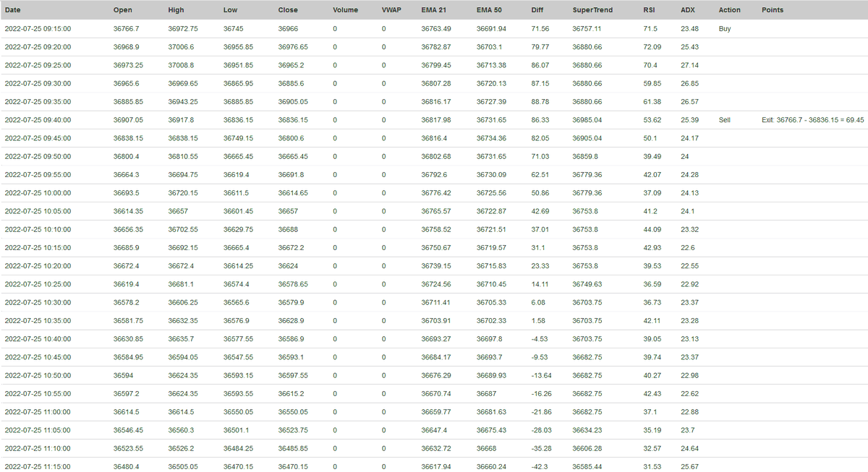Viewport: 868px width, 472px height.
Task: Click Close value 36470.15
Action: tap(293, 466)
